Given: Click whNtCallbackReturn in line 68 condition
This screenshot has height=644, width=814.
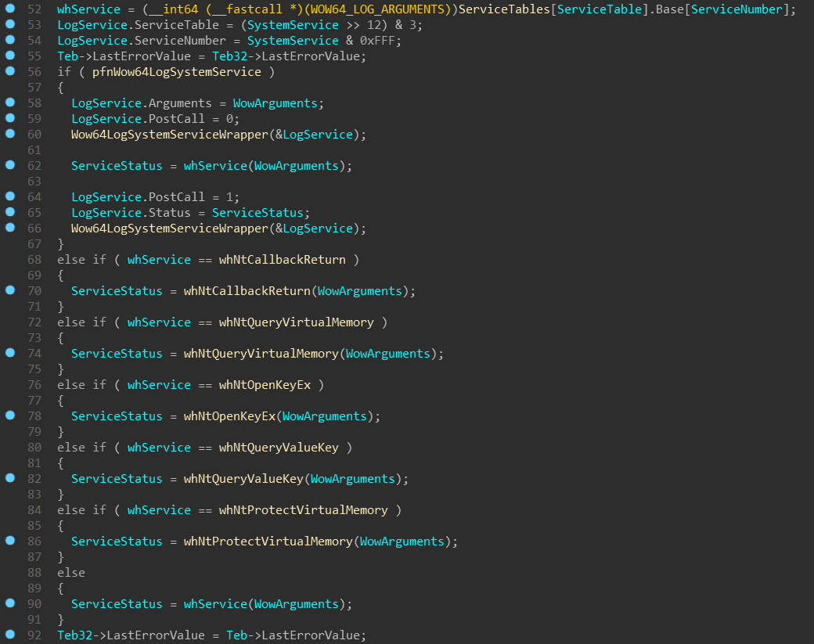Looking at the screenshot, I should (x=283, y=260).
